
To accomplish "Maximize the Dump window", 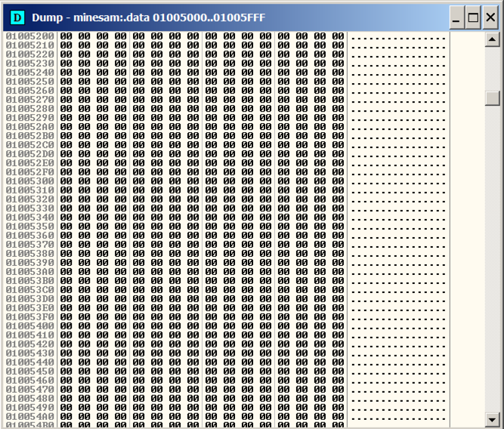I will 473,17.
